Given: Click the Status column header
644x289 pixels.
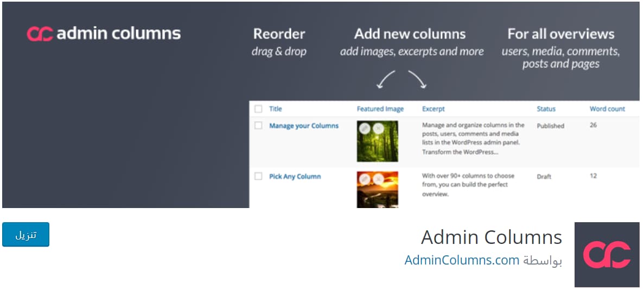Looking at the screenshot, I should point(546,109).
